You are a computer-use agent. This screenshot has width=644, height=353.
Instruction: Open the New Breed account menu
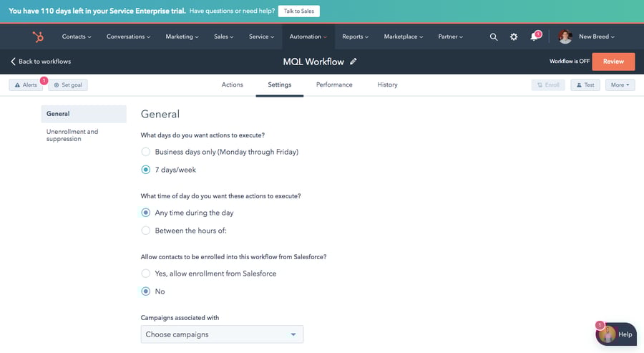point(596,37)
